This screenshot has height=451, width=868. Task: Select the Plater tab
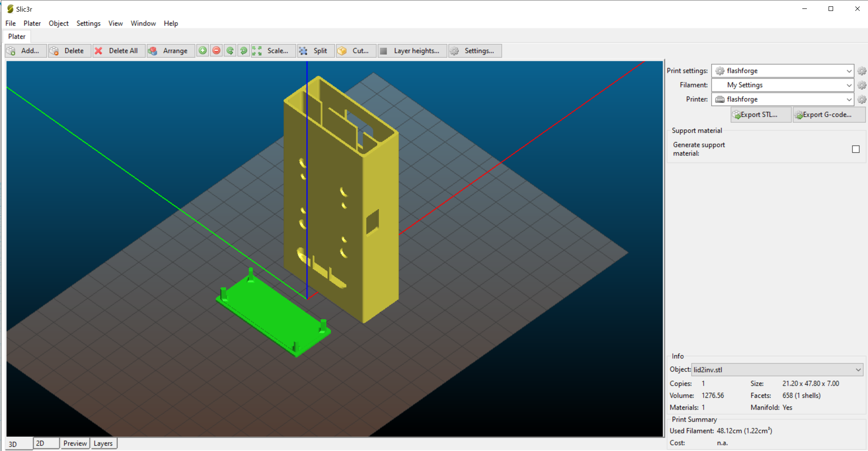click(17, 36)
